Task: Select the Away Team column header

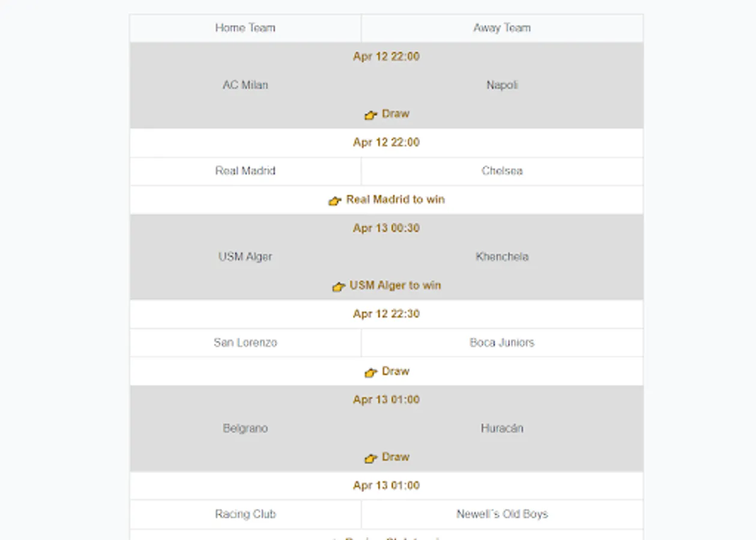Action: 502,28
